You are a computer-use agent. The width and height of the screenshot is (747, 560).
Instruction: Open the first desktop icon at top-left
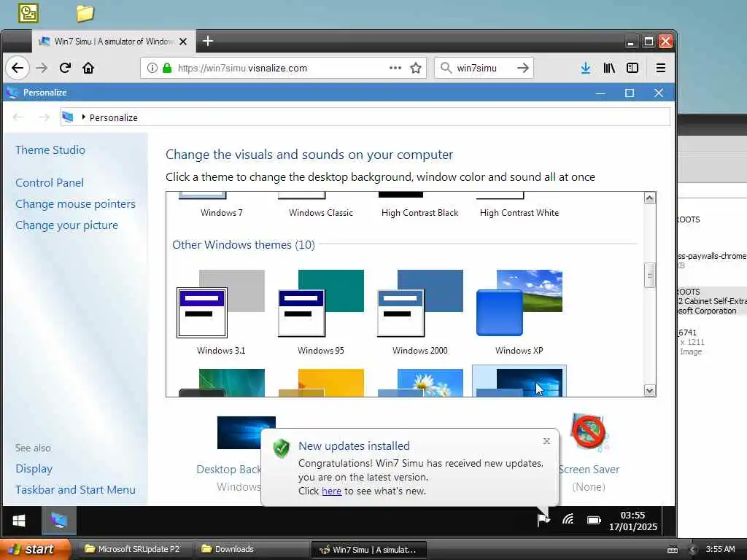(28, 13)
